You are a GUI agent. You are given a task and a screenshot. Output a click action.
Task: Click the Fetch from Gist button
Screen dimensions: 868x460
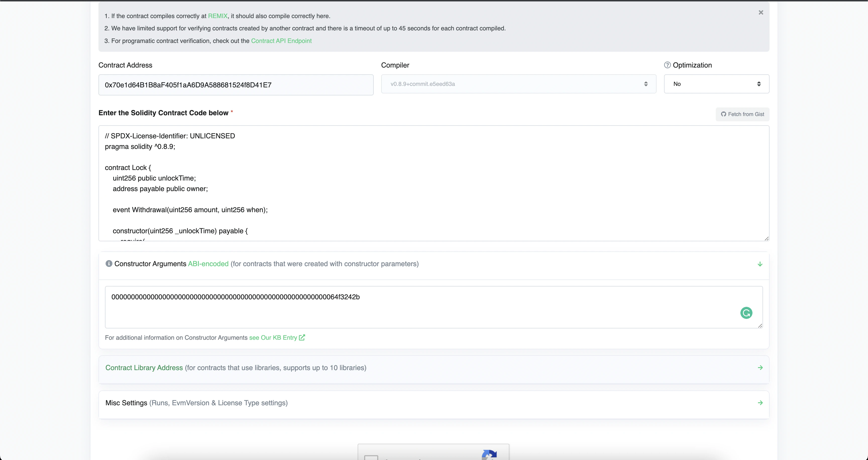tap(742, 114)
